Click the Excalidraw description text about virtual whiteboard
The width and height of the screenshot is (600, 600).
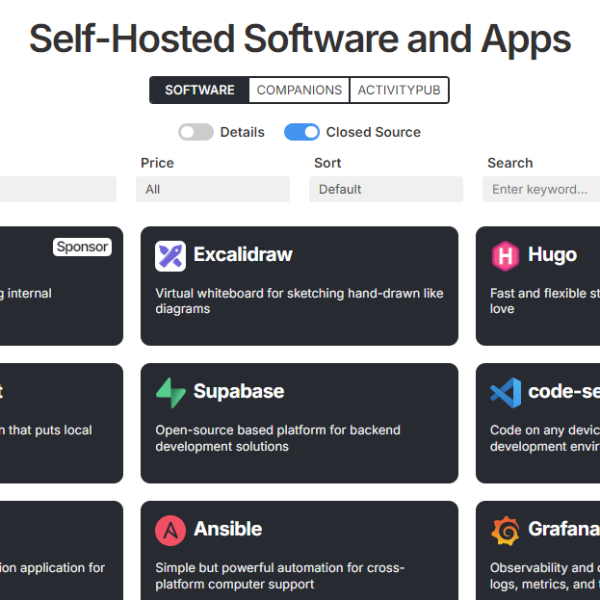[299, 301]
